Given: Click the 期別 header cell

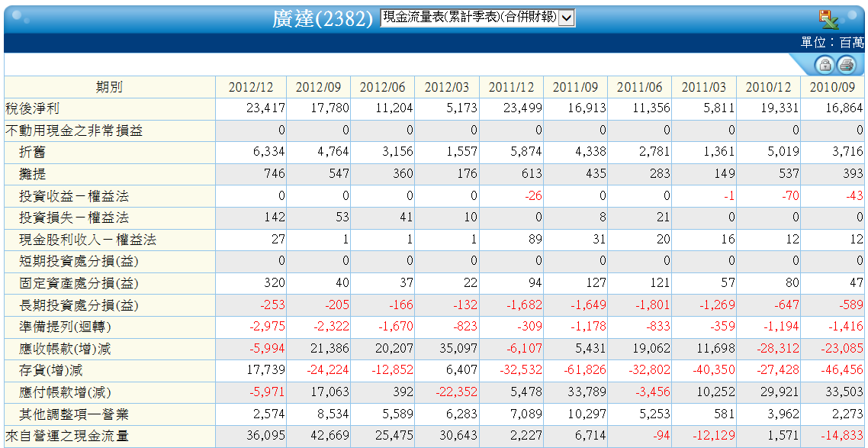Looking at the screenshot, I should 109,87.
